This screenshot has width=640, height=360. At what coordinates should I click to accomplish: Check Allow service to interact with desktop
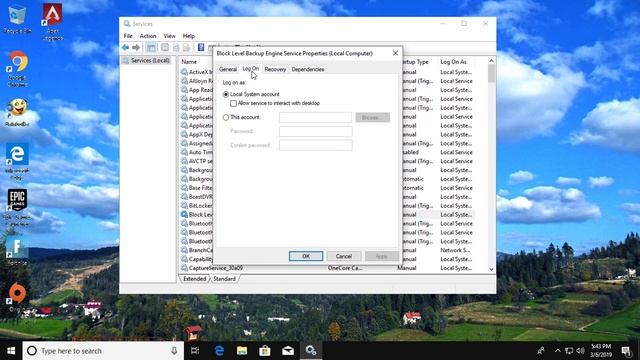[233, 103]
